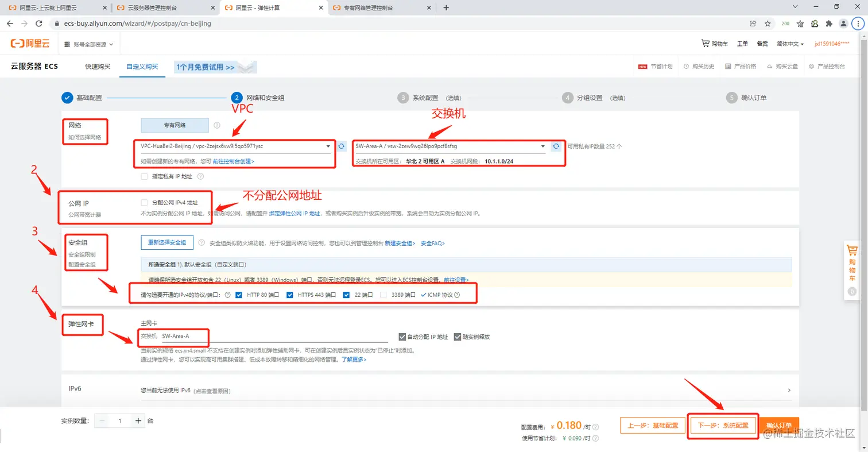Open the 了解更多 link under 弹性网卡
The height and width of the screenshot is (452, 868).
[354, 360]
